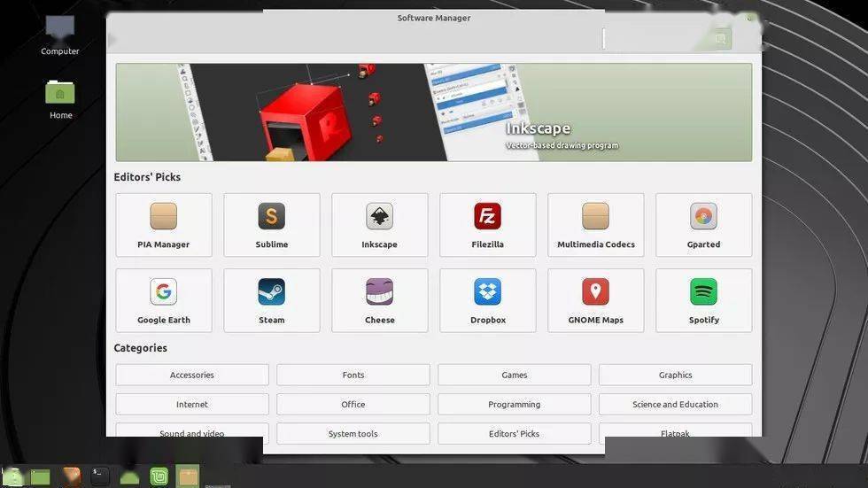Click the Linux Mint logo taskbar icon
The image size is (868, 488).
pyautogui.click(x=159, y=476)
